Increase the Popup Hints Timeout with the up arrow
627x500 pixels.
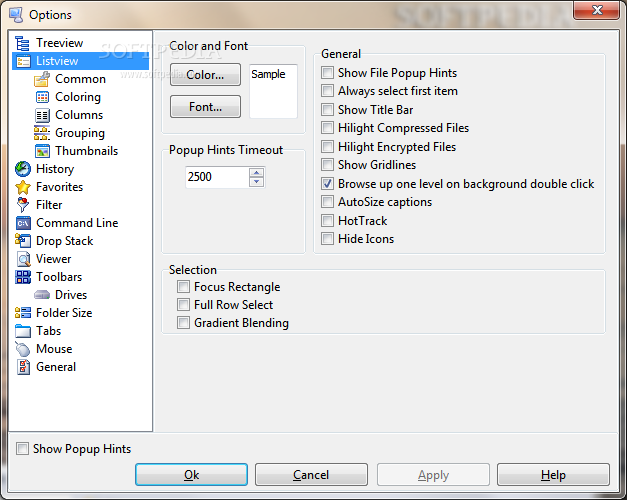tap(256, 173)
